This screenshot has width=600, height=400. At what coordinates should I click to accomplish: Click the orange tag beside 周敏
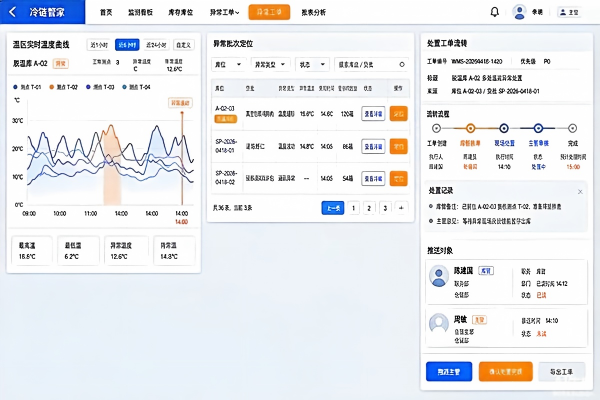pos(479,320)
